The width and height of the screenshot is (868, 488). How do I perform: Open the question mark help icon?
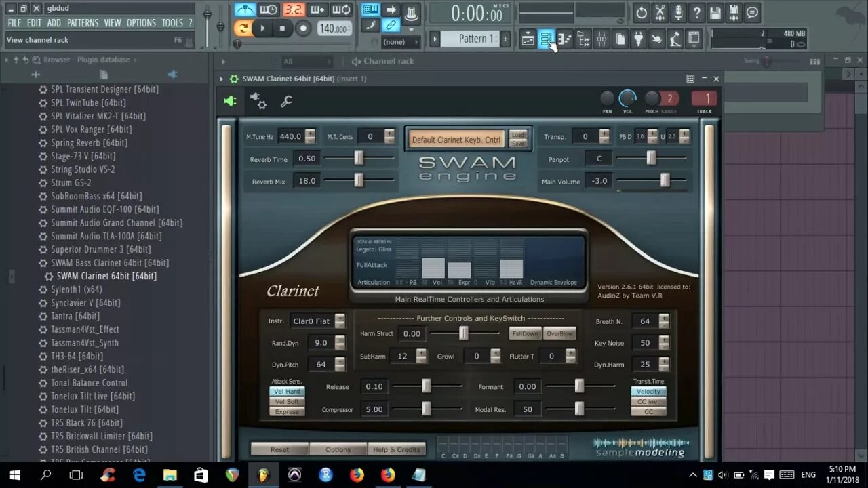point(696,12)
